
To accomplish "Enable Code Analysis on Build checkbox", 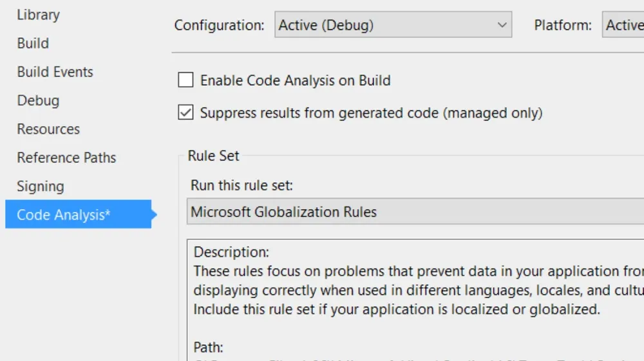I will (185, 80).
